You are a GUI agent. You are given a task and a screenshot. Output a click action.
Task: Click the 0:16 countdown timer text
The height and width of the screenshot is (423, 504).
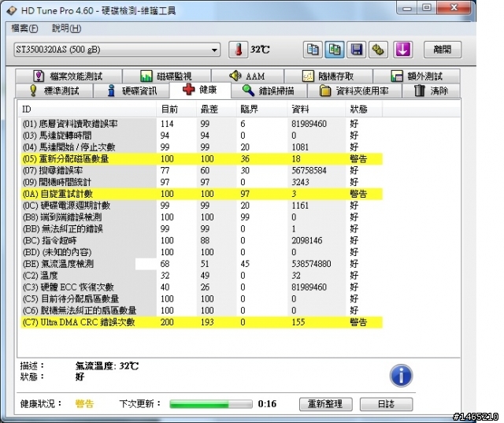coord(267,404)
